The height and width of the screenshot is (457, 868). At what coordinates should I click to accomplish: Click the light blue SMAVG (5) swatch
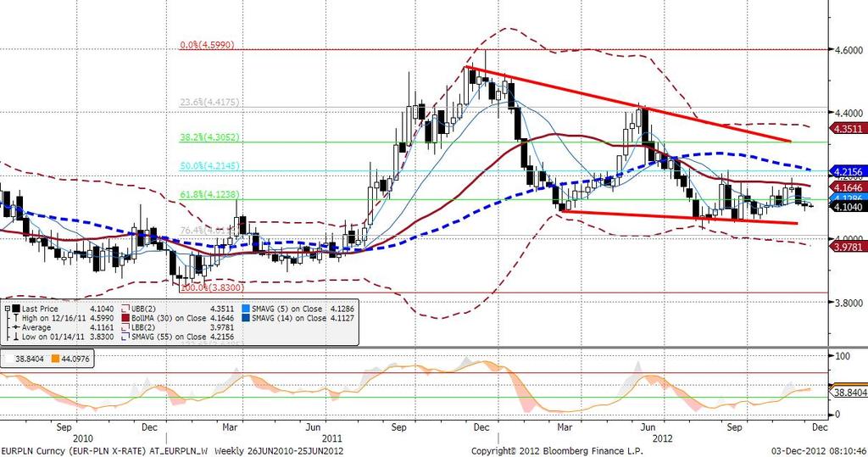click(x=246, y=309)
